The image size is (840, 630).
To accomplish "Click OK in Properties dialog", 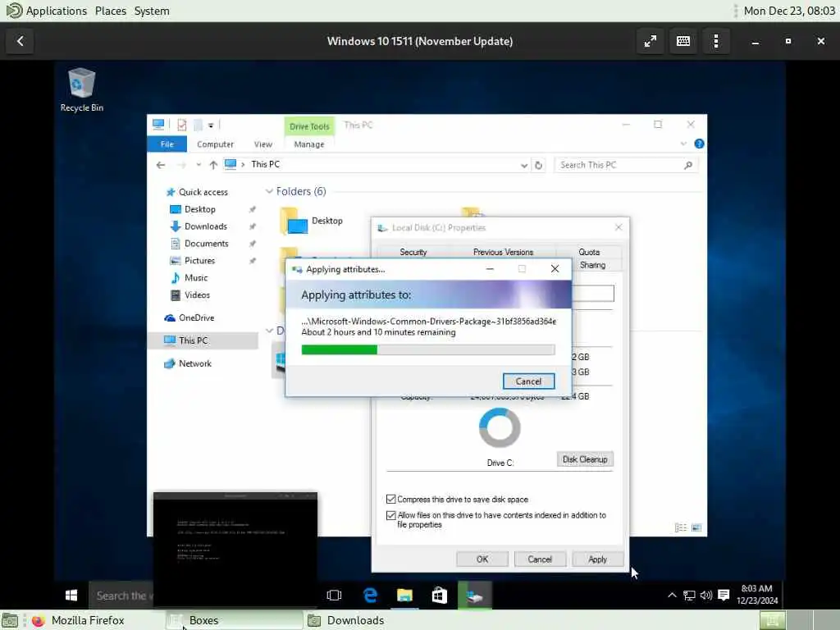I will tap(482, 559).
